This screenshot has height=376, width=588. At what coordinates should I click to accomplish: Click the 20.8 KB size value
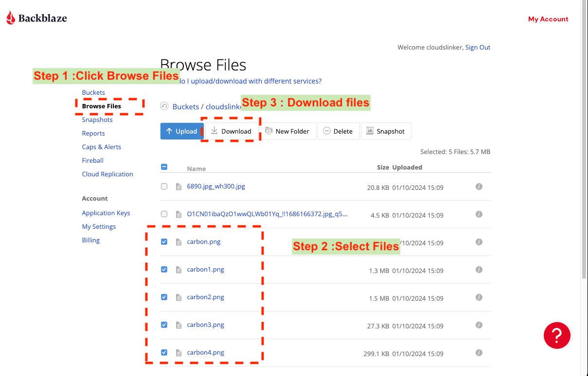378,188
